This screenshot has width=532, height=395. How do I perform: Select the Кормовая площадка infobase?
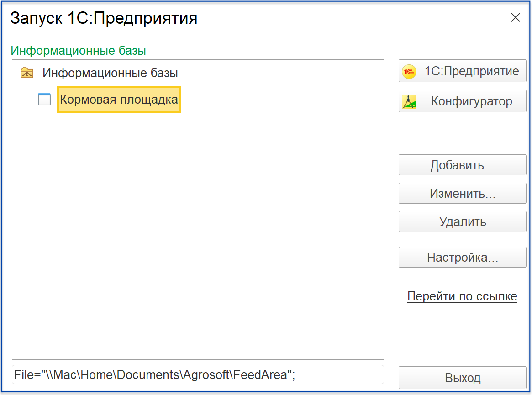coord(119,100)
